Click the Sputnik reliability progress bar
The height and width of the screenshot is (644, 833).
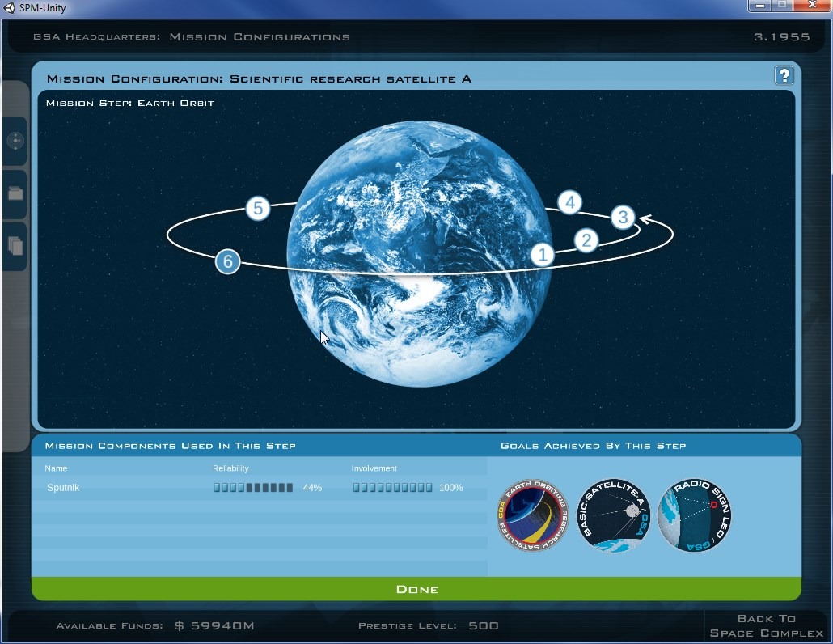click(x=253, y=488)
